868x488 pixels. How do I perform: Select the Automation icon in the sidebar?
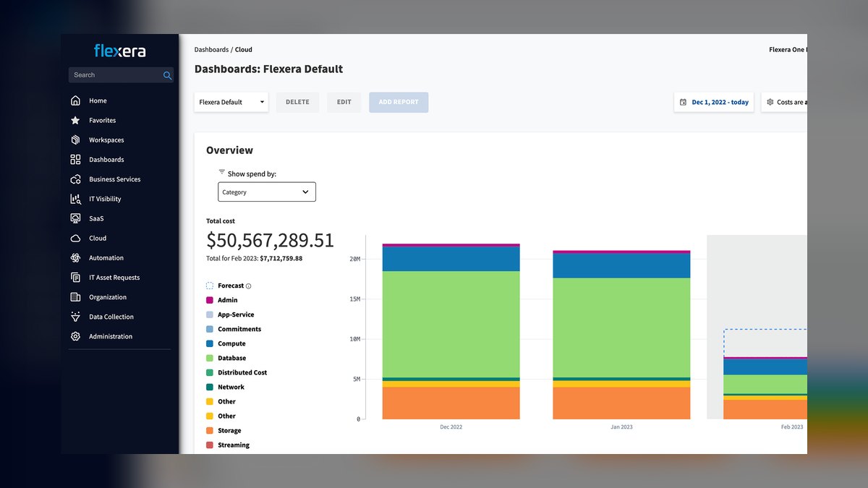(75, 257)
